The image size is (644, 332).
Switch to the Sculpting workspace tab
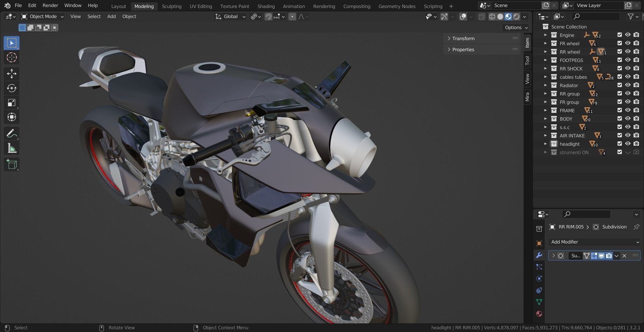click(x=171, y=6)
